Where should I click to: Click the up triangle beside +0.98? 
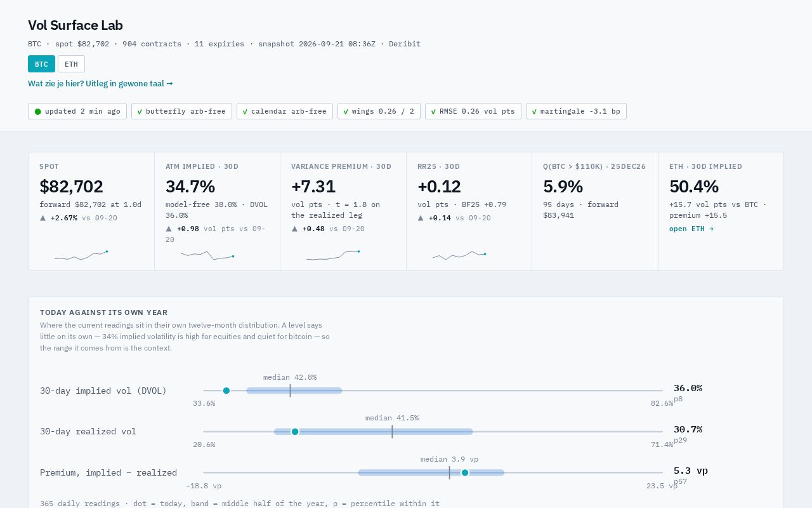click(x=169, y=229)
